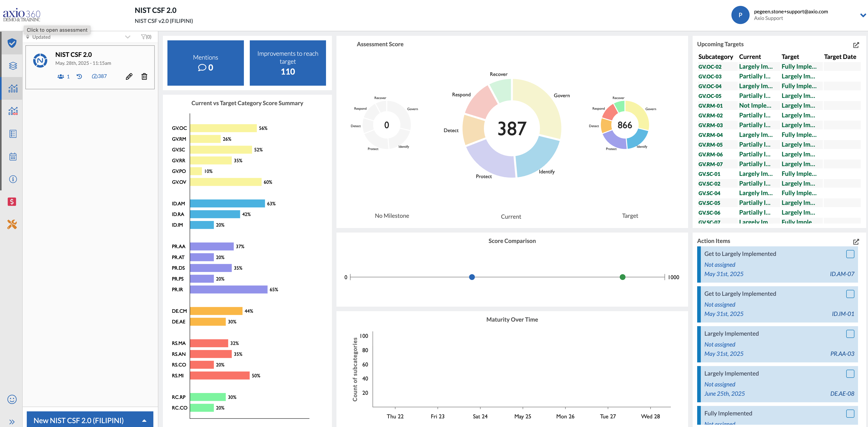Click email pegeen.stone+support@axio.com

790,12
